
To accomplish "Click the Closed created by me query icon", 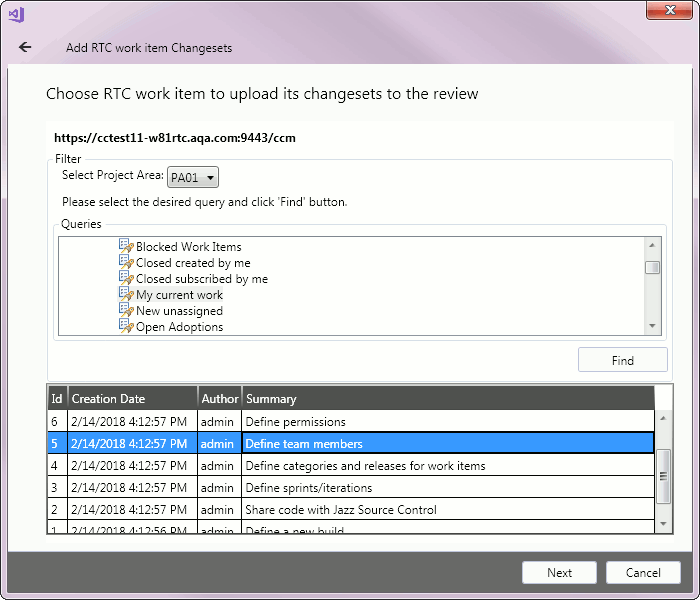I will pos(126,262).
